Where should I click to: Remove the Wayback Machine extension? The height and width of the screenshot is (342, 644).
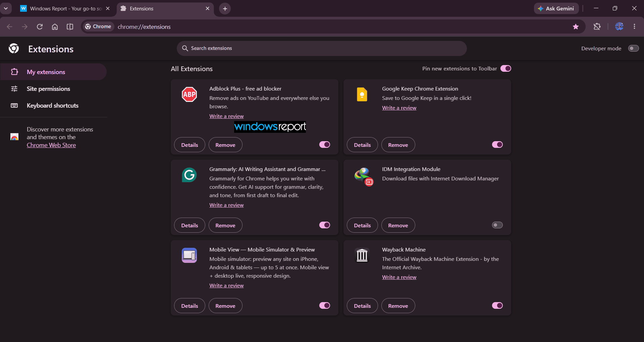click(398, 306)
